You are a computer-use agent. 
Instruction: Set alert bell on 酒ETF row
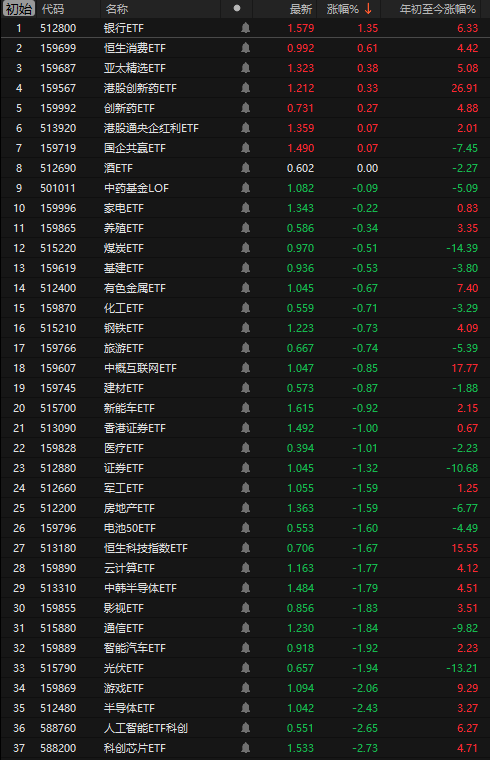pyautogui.click(x=246, y=168)
